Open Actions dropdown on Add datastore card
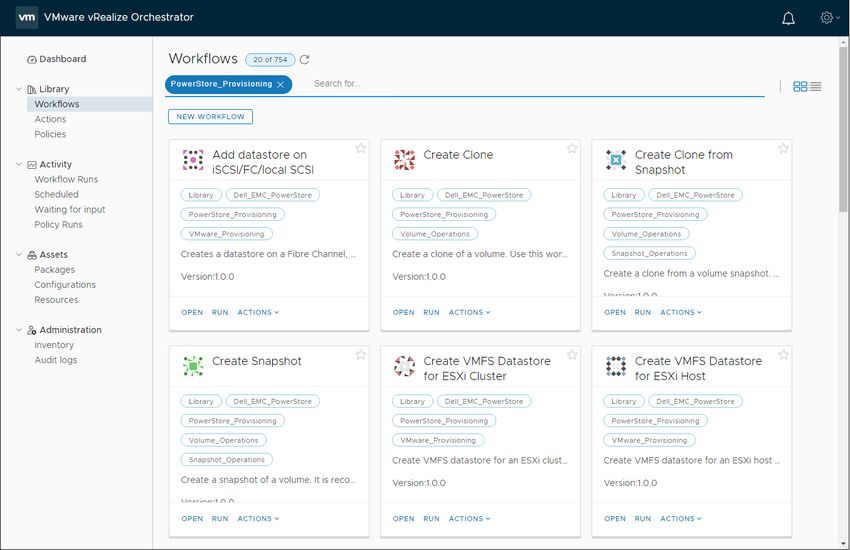 pos(258,313)
